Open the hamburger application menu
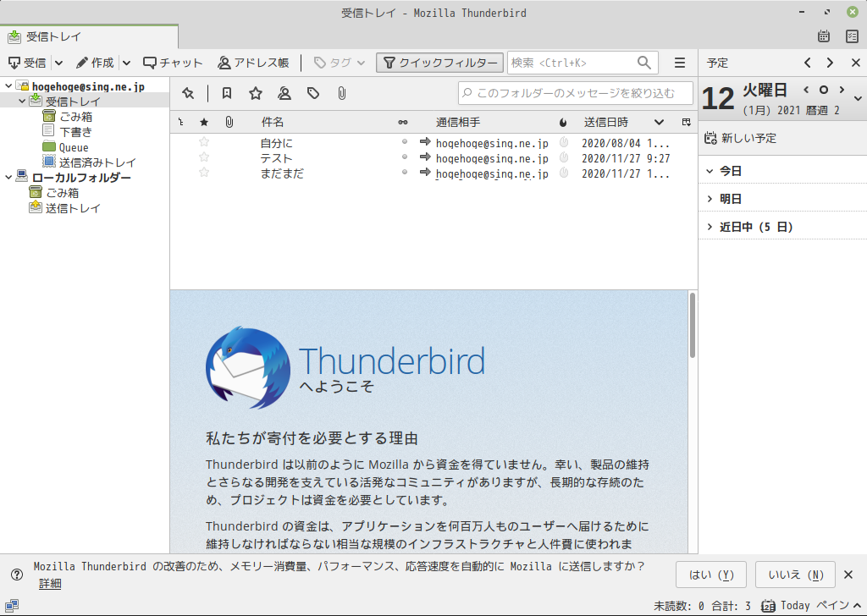 (x=680, y=63)
